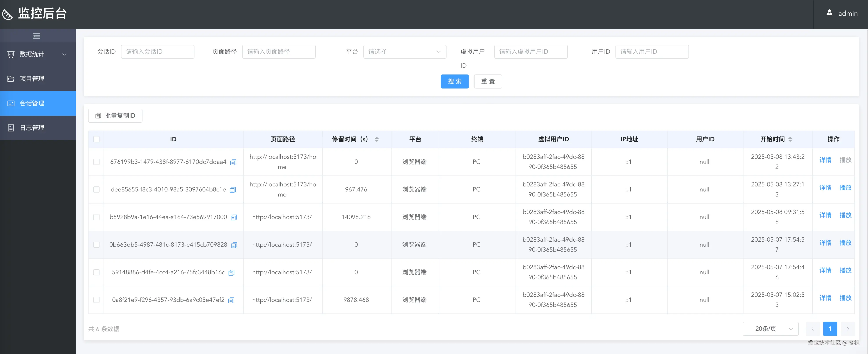Check the row for session 676199b3
Screen dimensions: 868x354
(96, 162)
